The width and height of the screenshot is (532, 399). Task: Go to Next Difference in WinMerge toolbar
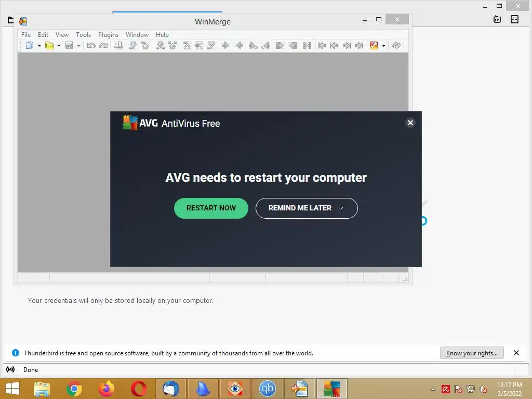pos(133,45)
